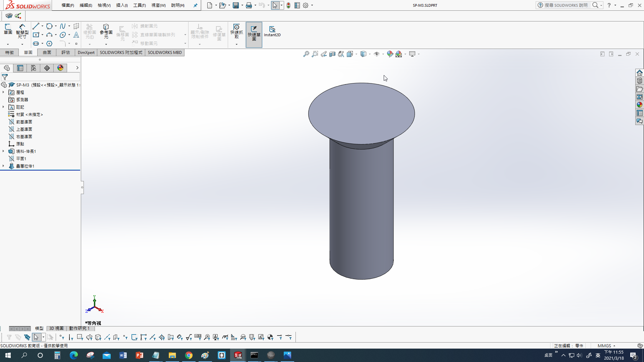Toggle the 快速草圖 rapid sketch button
The width and height of the screenshot is (644, 362).
[x=254, y=35]
